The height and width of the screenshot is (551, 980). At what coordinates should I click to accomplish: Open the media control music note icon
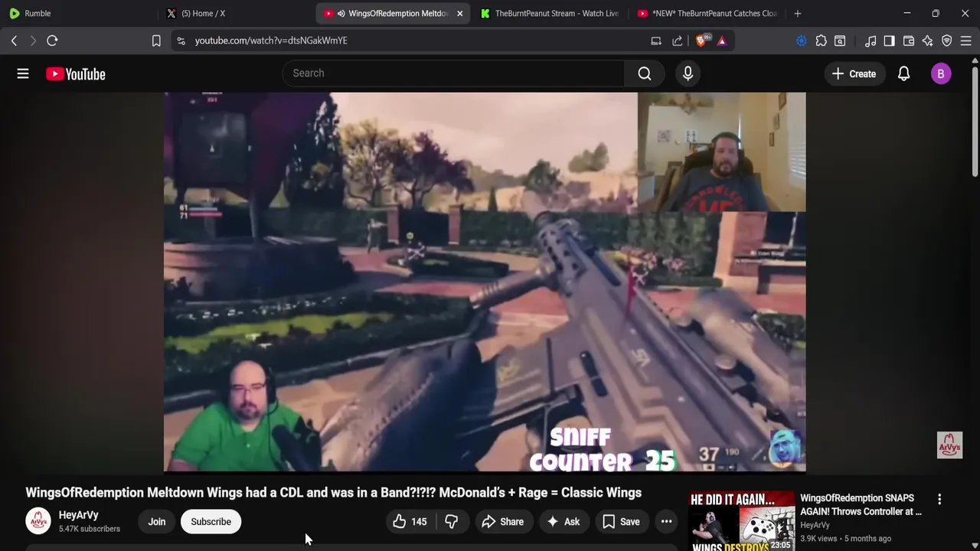[871, 41]
